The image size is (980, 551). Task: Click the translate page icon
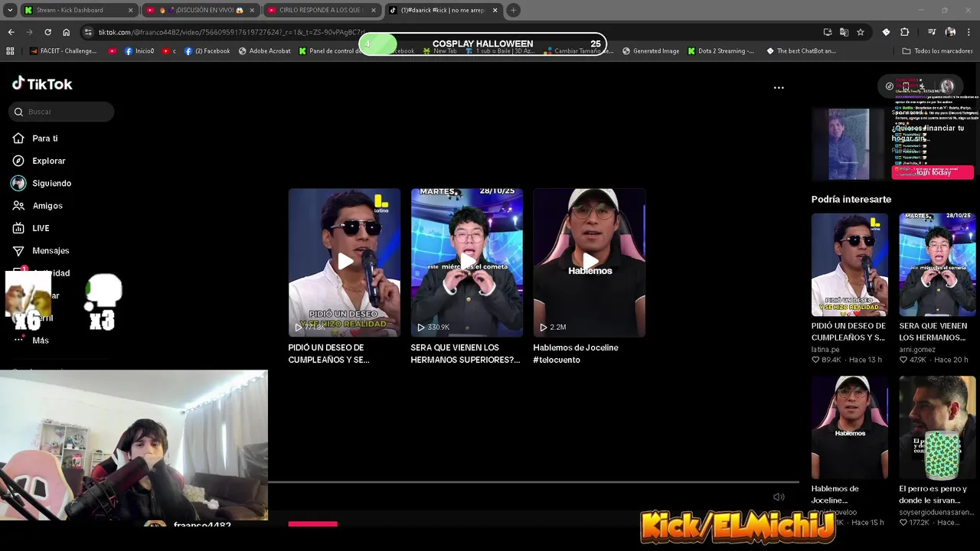[x=844, y=32]
